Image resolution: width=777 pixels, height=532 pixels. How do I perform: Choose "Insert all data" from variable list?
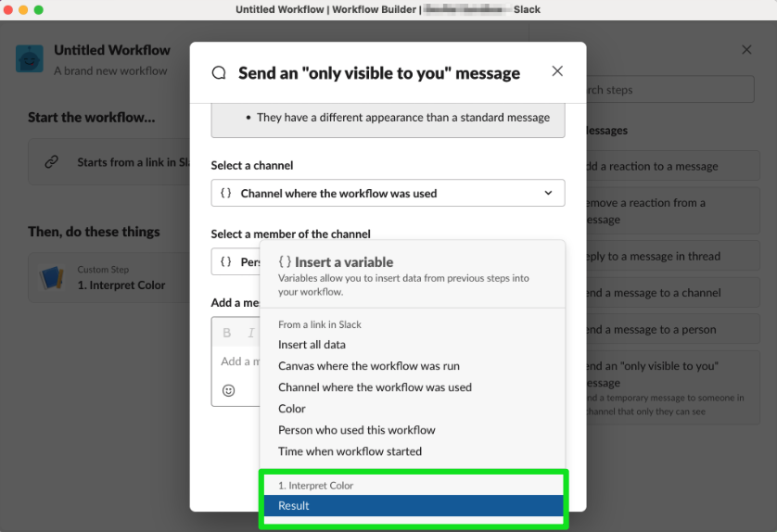pyautogui.click(x=312, y=345)
